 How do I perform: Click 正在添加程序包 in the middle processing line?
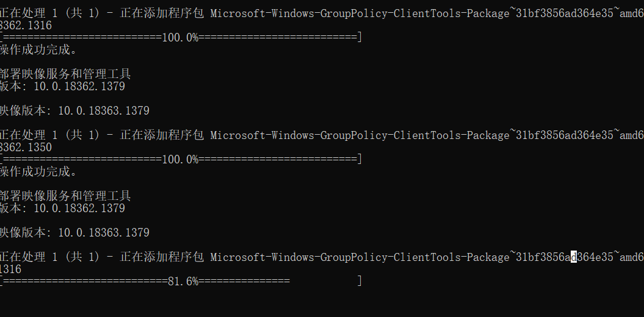tap(162, 135)
